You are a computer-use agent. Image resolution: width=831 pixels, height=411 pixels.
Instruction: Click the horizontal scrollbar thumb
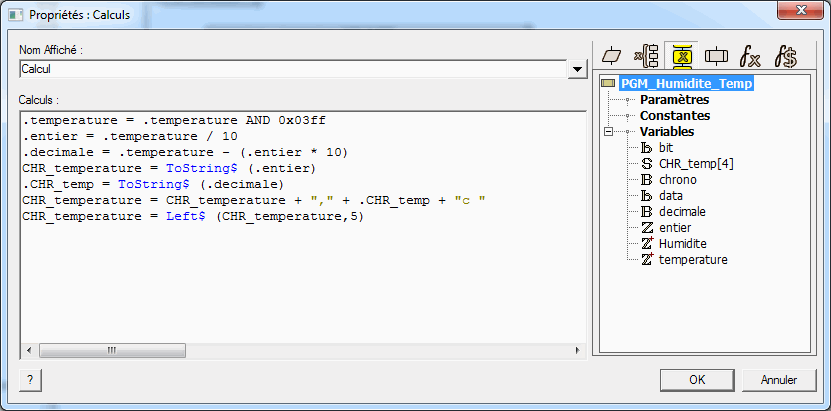[x=112, y=350]
